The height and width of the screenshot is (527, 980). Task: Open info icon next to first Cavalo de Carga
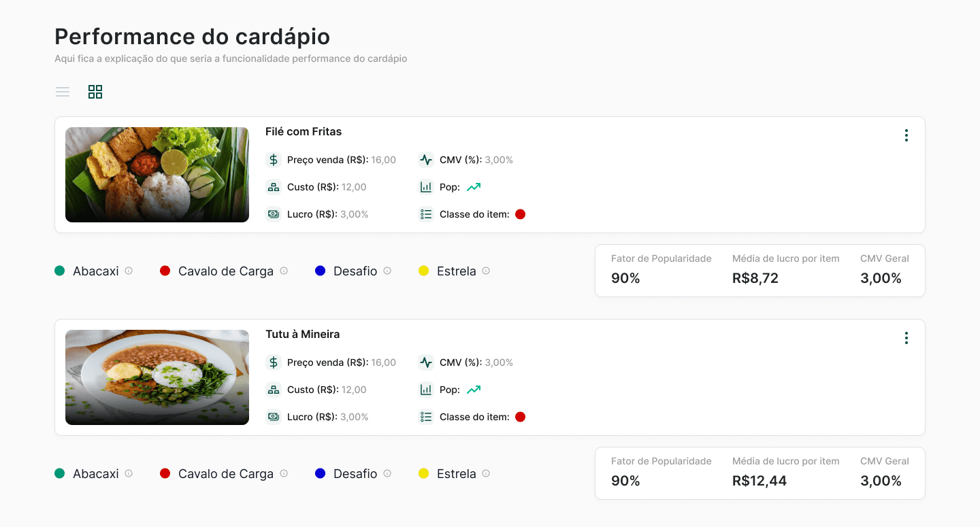[284, 271]
